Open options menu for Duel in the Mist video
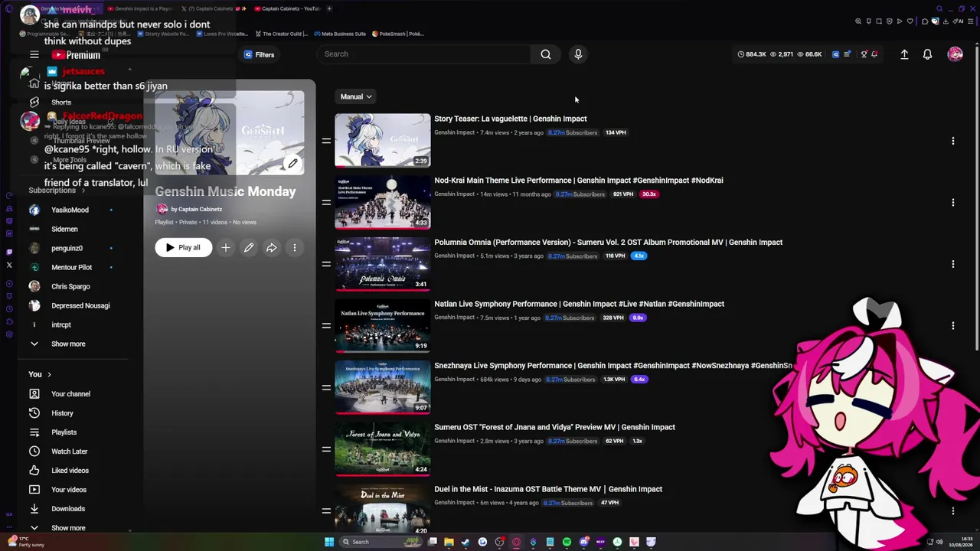Viewport: 980px width, 551px height. (953, 511)
